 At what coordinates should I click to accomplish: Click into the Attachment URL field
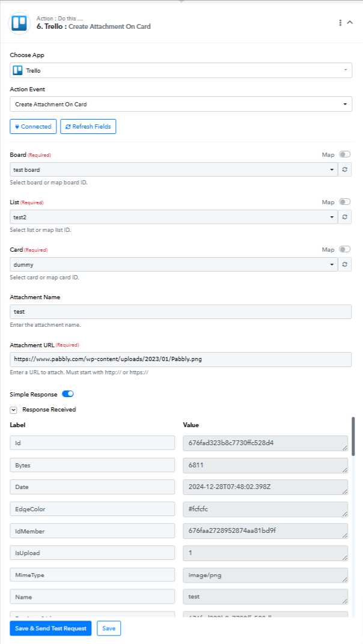pyautogui.click(x=181, y=359)
